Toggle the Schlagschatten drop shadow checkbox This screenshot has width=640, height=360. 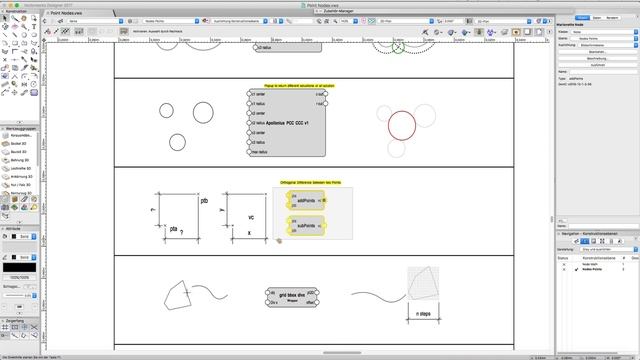(28, 287)
